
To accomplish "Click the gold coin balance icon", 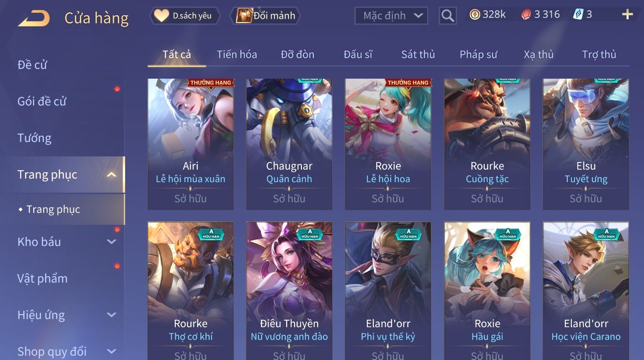I will tap(474, 15).
